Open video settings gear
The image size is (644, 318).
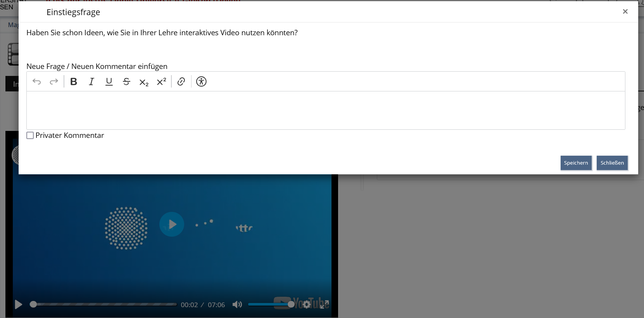tap(307, 304)
